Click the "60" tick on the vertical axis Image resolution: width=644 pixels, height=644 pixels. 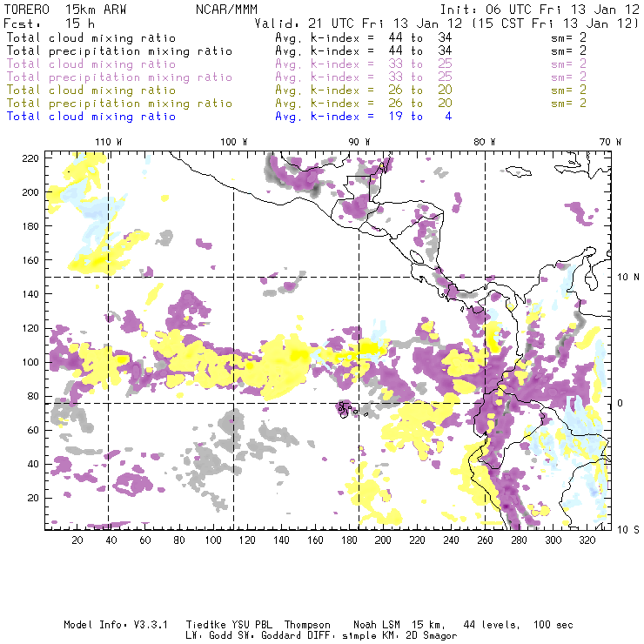click(33, 430)
